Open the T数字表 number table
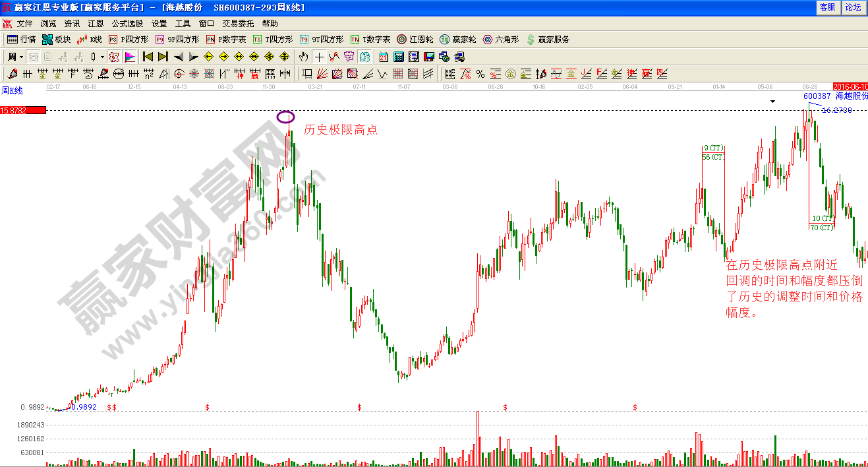 point(370,40)
